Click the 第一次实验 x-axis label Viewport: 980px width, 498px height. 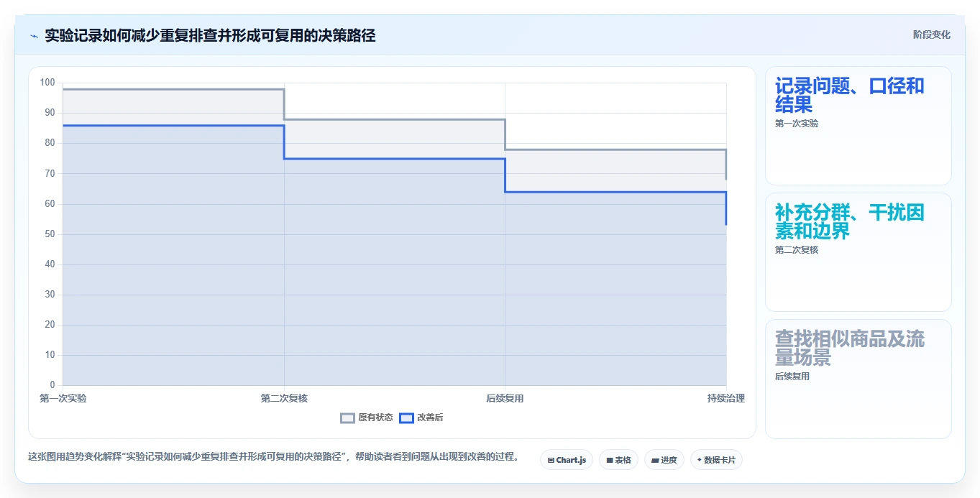pyautogui.click(x=63, y=398)
